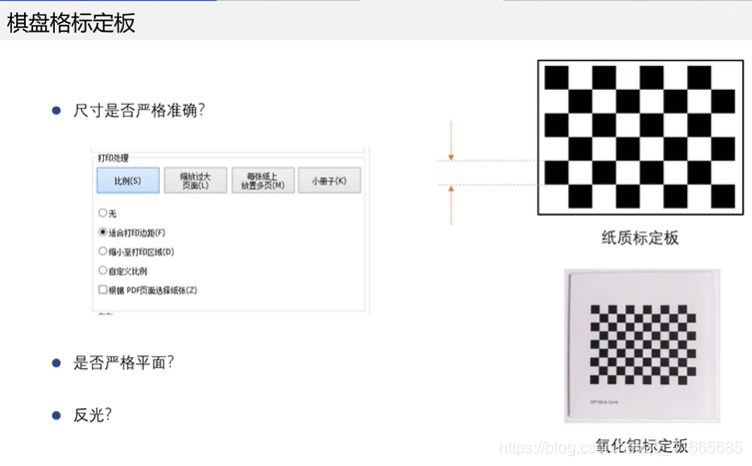Click the 打印处理 group label

(113, 158)
